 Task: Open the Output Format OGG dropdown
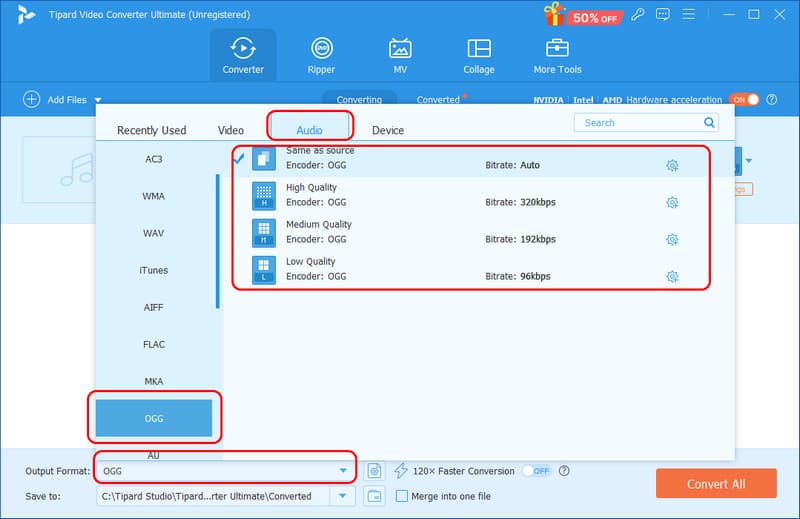point(226,471)
